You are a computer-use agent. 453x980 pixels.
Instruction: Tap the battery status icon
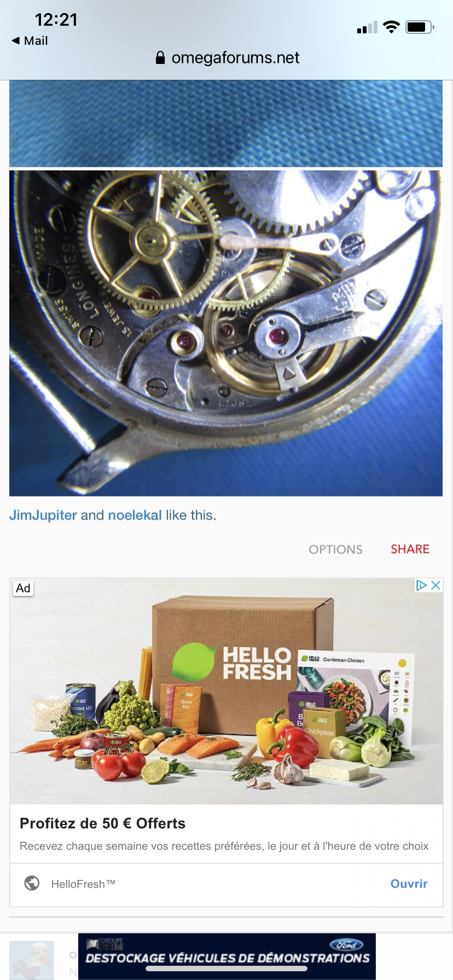click(x=420, y=27)
